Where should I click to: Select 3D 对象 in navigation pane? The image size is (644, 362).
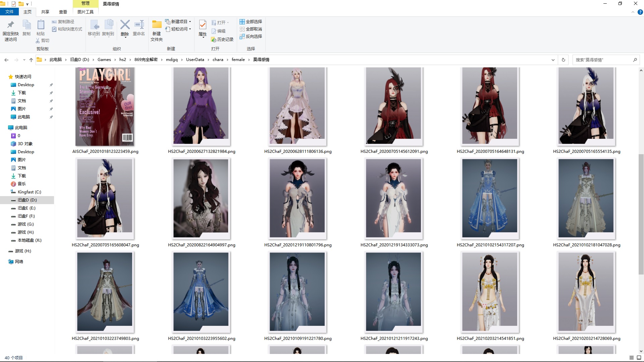click(x=25, y=144)
